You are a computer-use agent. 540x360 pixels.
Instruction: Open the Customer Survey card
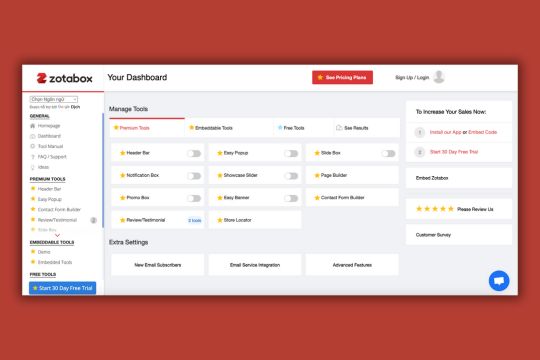click(x=459, y=235)
